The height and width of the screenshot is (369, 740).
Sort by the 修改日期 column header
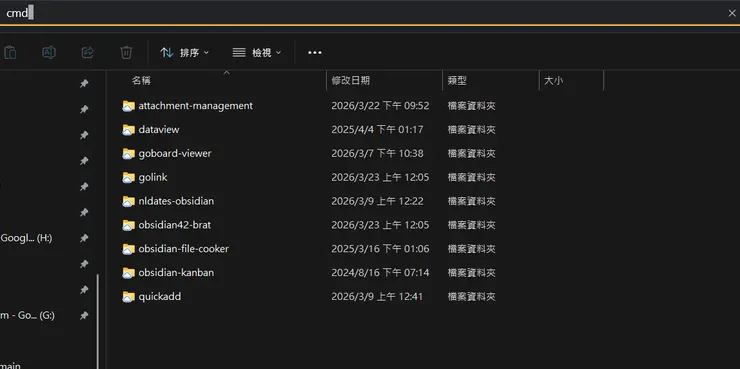350,81
